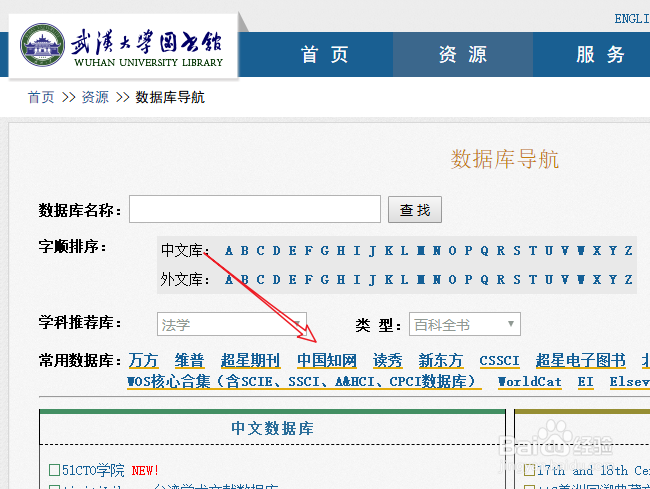Filter 外文库 by letter F
650x489 pixels.
coord(309,280)
